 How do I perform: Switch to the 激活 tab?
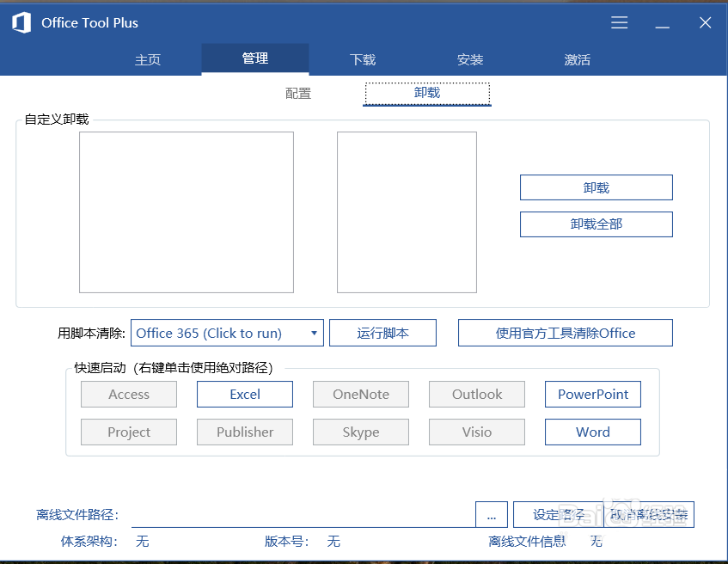tap(577, 59)
